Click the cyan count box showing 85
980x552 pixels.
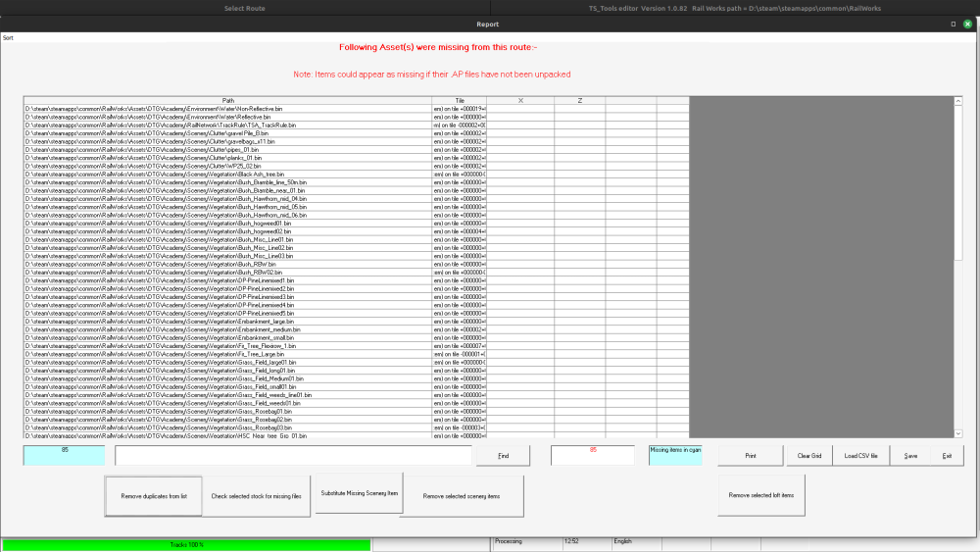(x=65, y=455)
